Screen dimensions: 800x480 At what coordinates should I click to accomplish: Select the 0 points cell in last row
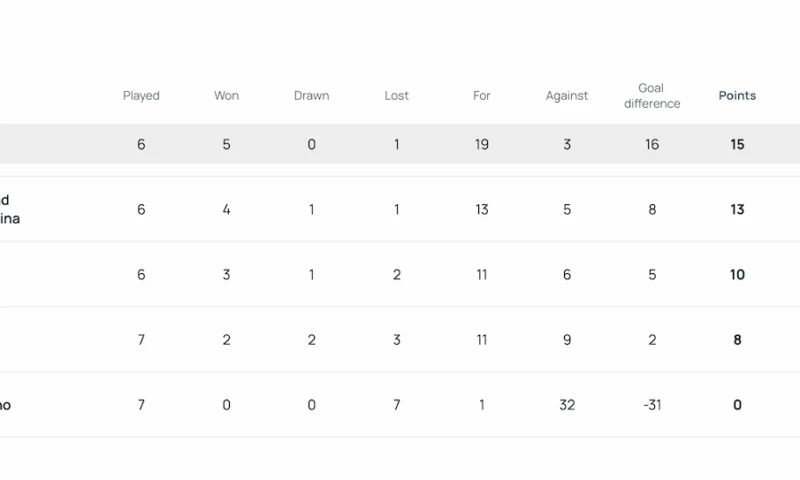click(737, 405)
